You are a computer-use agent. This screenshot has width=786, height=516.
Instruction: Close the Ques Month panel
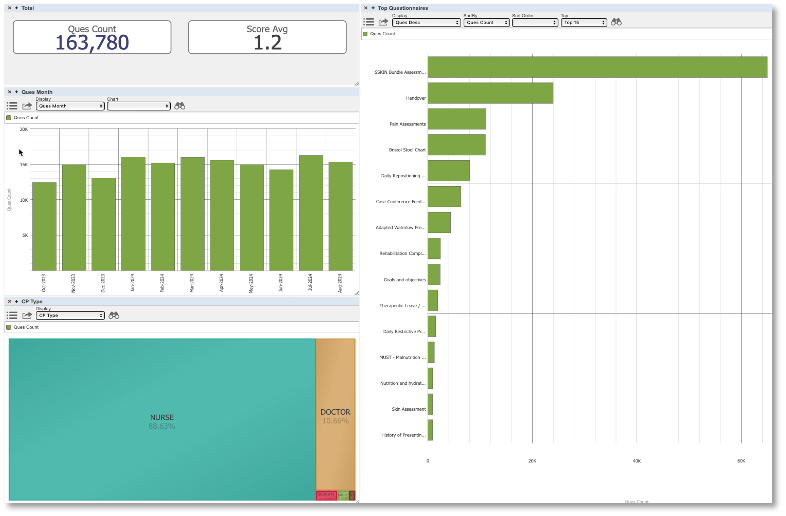click(9, 91)
